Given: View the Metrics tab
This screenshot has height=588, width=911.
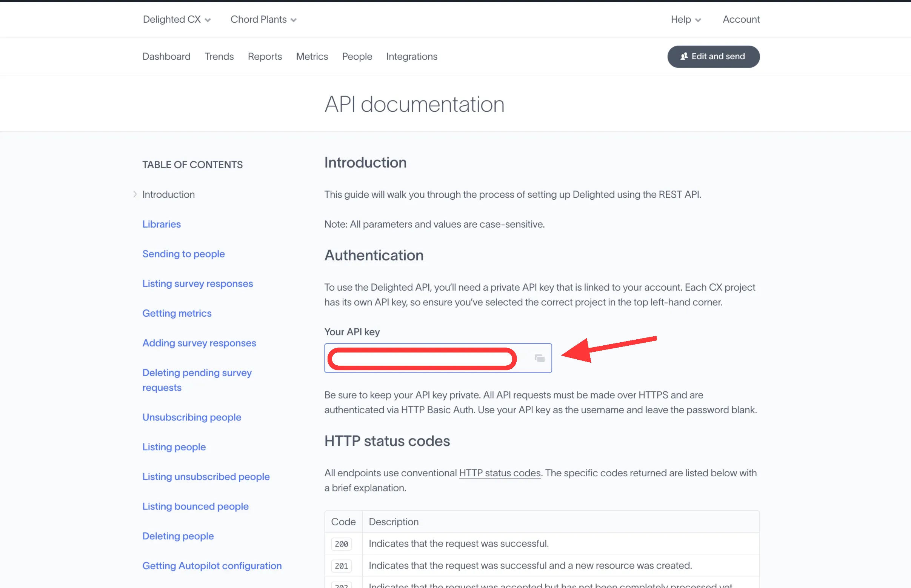Looking at the screenshot, I should [312, 57].
